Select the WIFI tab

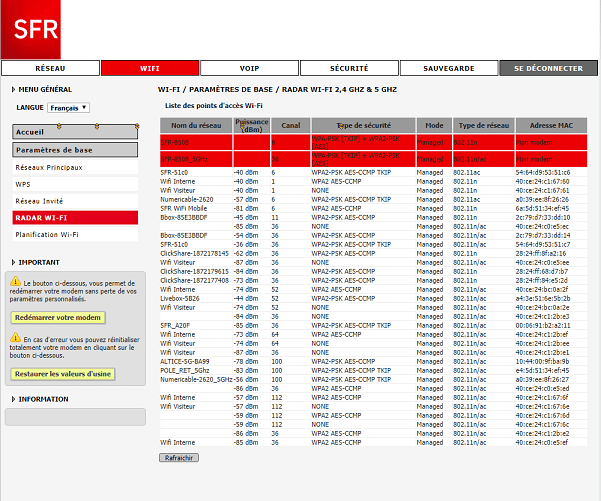point(150,68)
